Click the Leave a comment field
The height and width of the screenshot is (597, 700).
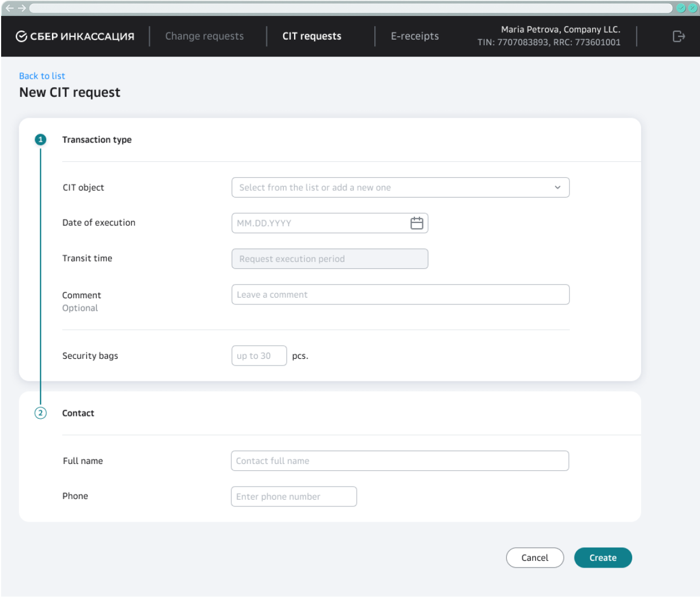click(400, 294)
